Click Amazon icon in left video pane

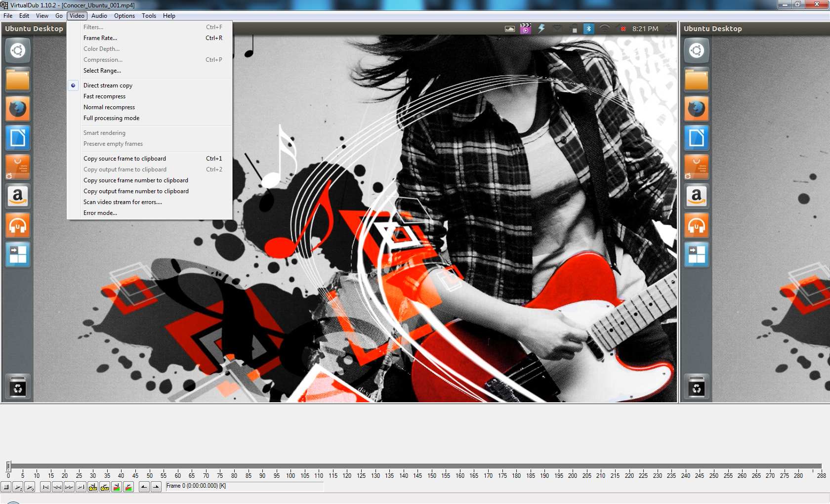[18, 196]
